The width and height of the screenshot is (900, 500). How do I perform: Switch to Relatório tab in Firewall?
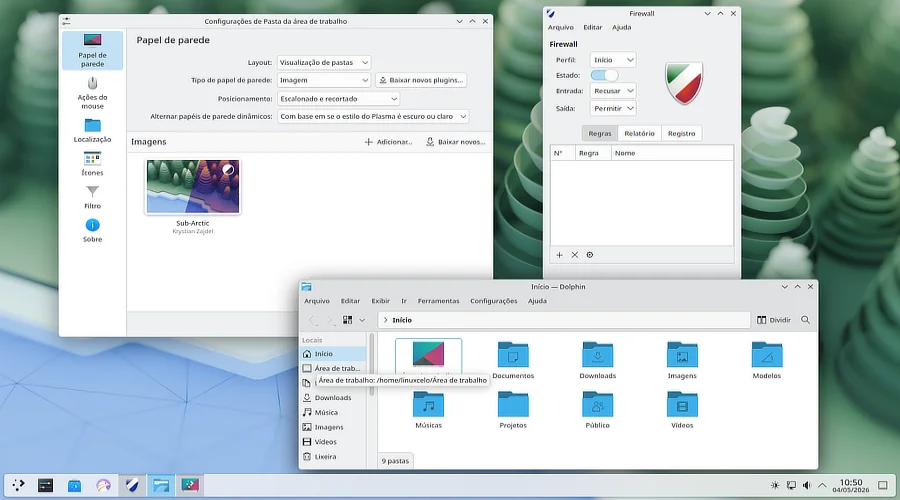click(639, 133)
